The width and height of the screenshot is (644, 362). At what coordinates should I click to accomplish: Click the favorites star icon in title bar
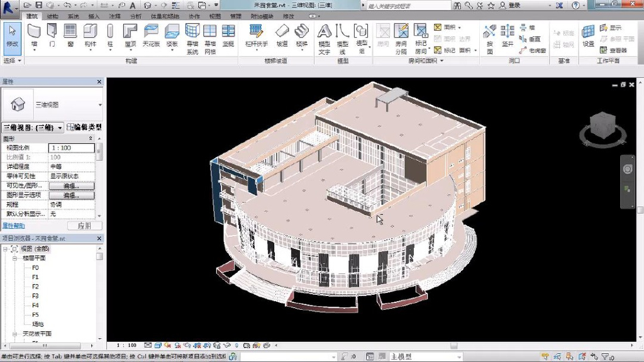(x=491, y=5)
